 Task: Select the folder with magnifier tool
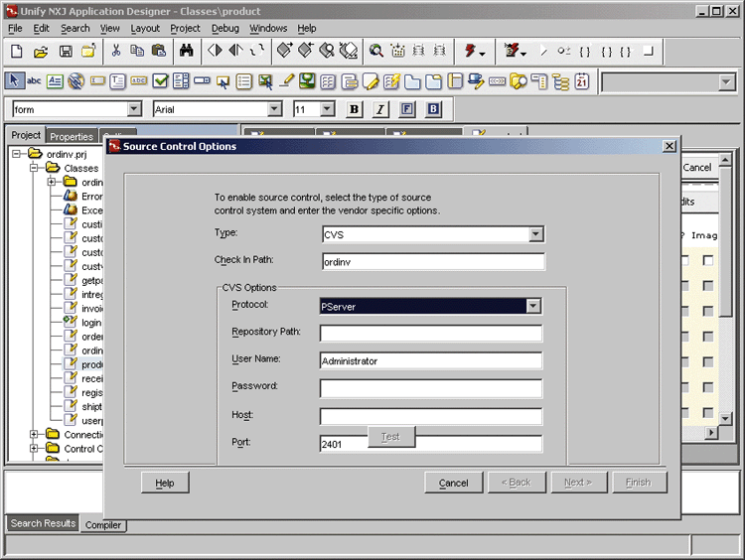[x=518, y=81]
